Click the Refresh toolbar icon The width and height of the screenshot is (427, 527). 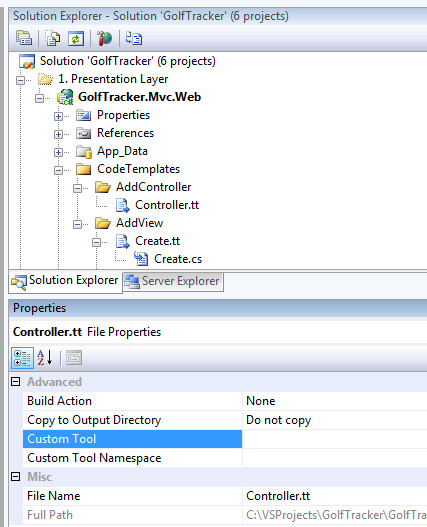pos(76,38)
